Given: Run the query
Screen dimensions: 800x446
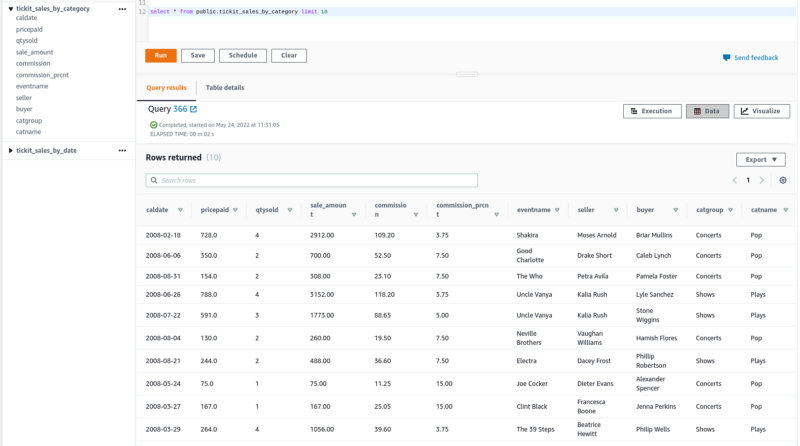Looking at the screenshot, I should pos(161,56).
